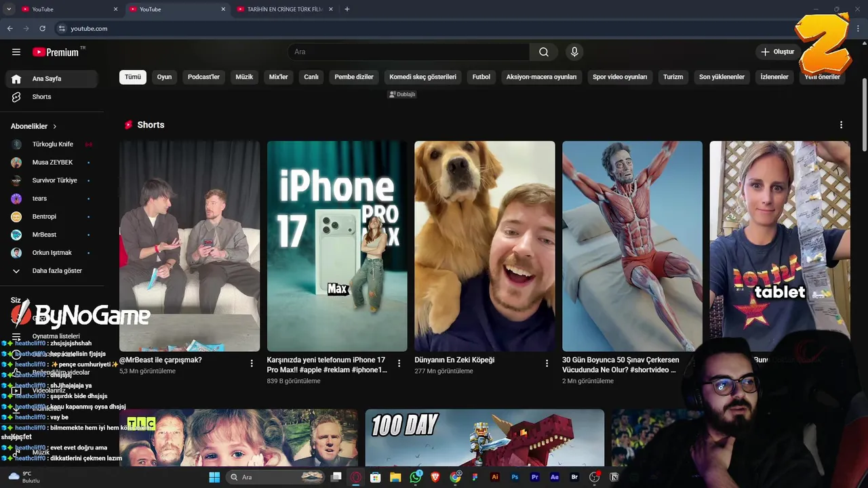Viewport: 868px width, 488px height.
Task: Select the Aksiyon-macera oyunları chip
Action: pyautogui.click(x=541, y=77)
